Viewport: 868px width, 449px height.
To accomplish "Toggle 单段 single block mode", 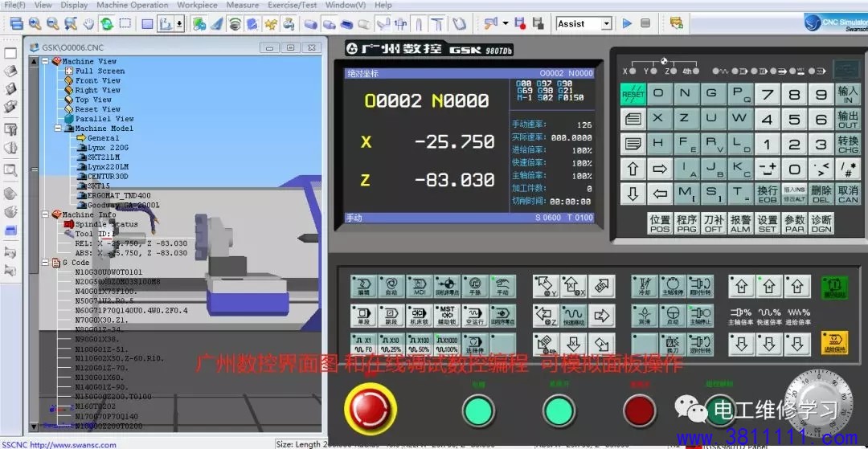I will click(364, 315).
